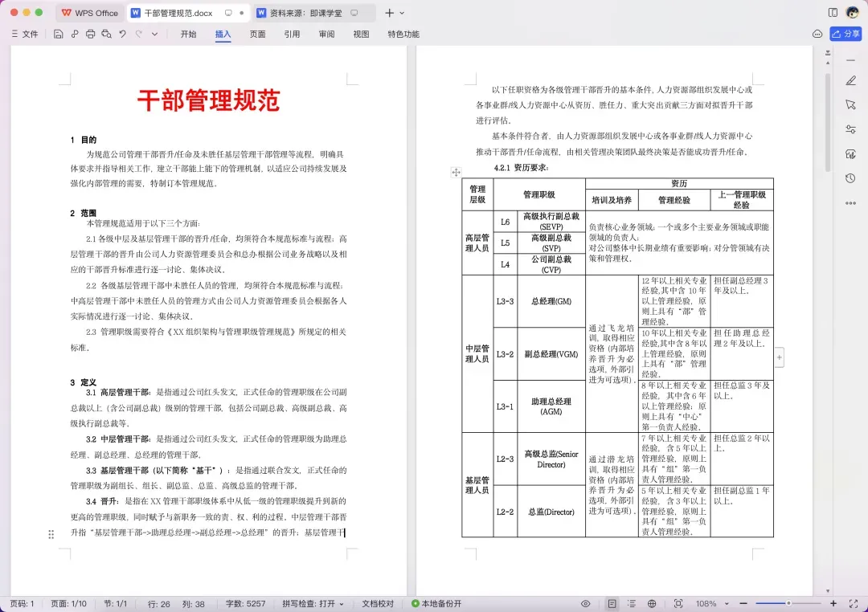The height and width of the screenshot is (612, 868).
Task: Click the screen icon on 资料来源 tab
Action: [x=354, y=13]
